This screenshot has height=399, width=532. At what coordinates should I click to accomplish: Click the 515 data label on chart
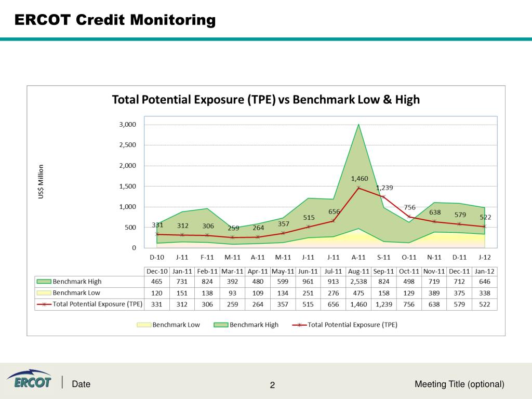pyautogui.click(x=309, y=218)
